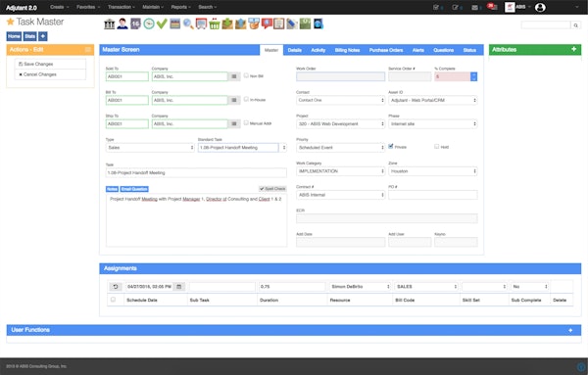Open the Contact dropdown showing Contact One

tap(340, 100)
